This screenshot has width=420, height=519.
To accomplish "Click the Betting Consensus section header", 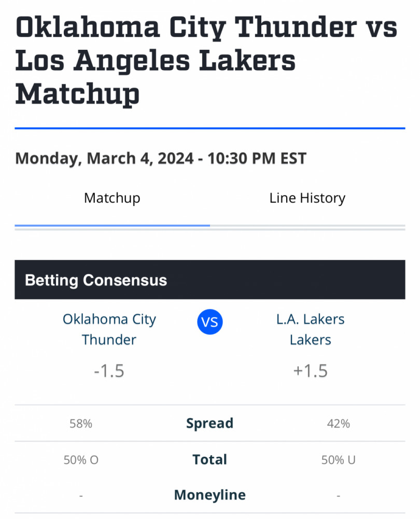I will coord(96,280).
